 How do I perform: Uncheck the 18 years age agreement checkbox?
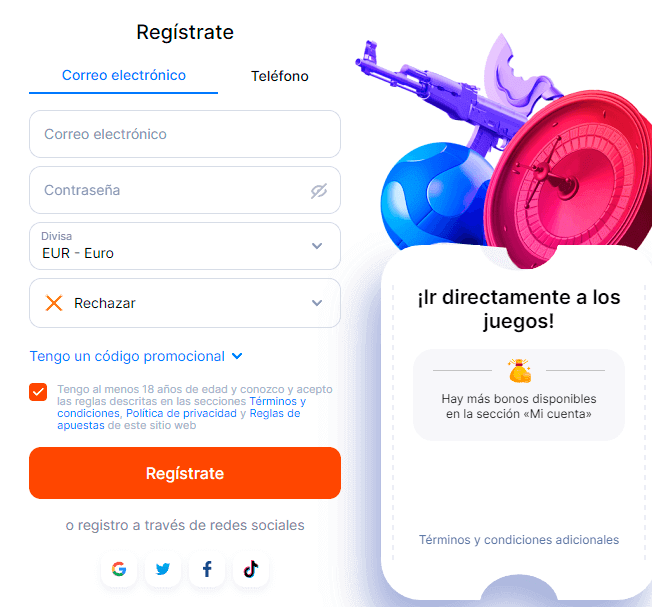(x=38, y=392)
